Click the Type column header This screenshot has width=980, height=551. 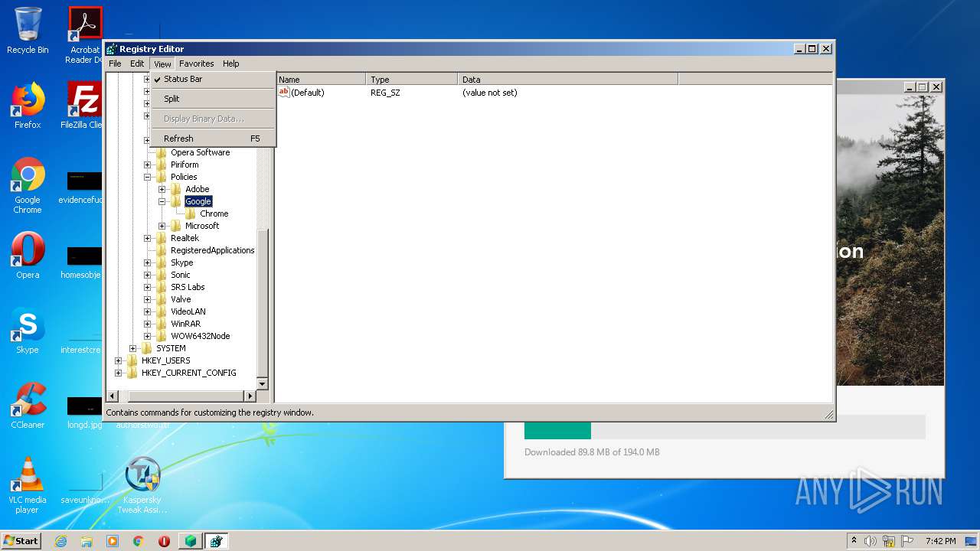pos(412,79)
